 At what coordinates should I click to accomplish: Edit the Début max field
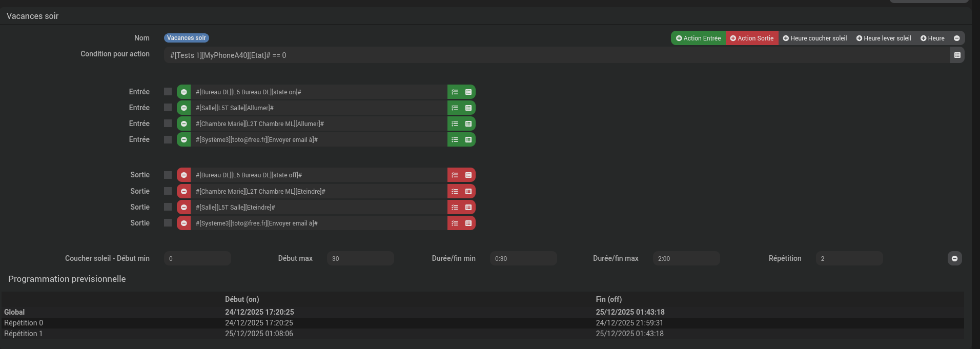(360, 258)
